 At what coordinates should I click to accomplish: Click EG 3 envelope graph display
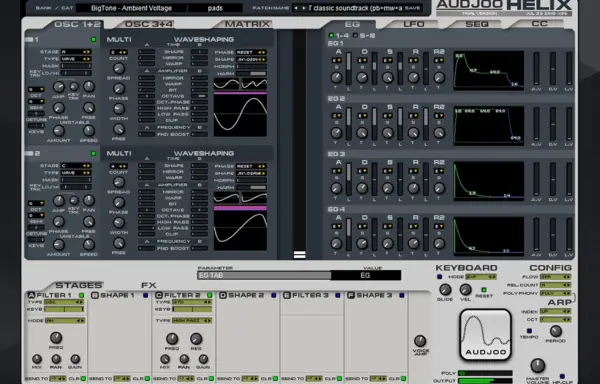[x=489, y=181]
